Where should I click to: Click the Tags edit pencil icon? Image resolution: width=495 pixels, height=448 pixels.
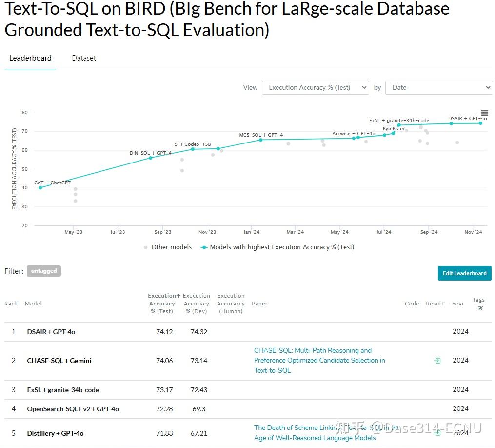click(480, 308)
